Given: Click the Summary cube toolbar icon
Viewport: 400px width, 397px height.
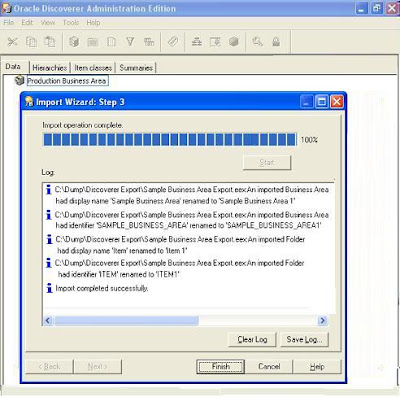Looking at the screenshot, I should point(234,42).
